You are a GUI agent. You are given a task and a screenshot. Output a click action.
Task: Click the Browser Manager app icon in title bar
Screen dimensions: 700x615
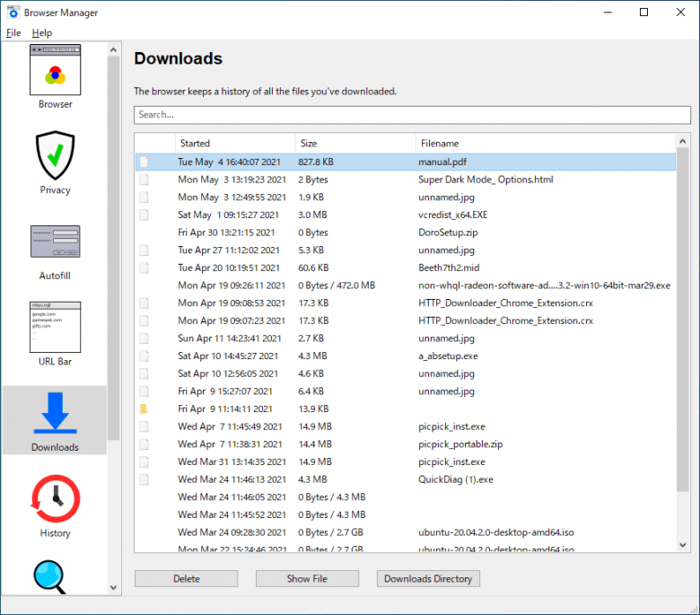coord(13,12)
